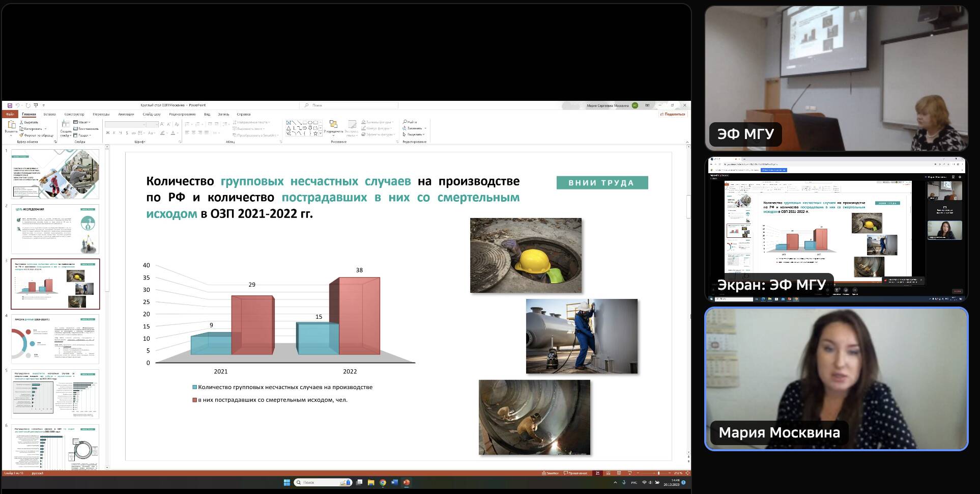Switch to the Конструктор (Design) tab
Screen dimensions: 980x494
(x=74, y=114)
